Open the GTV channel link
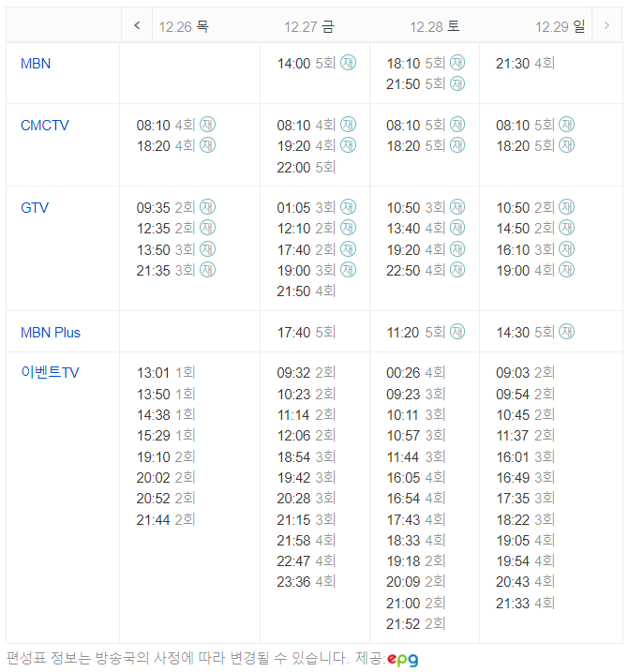The width and height of the screenshot is (629, 672). click(35, 207)
